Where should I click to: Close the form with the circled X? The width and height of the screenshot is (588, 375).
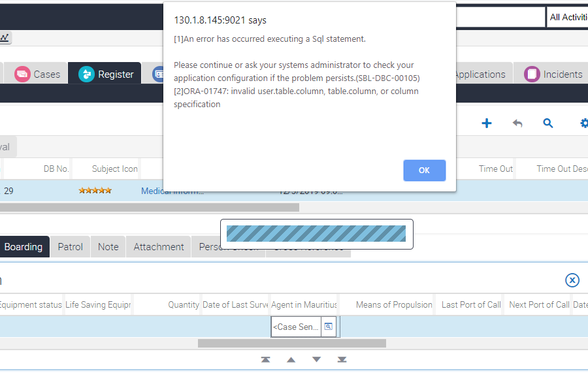coord(572,280)
